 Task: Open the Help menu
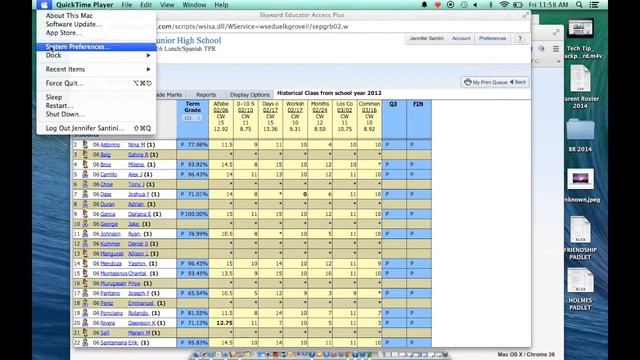pyautogui.click(x=221, y=5)
